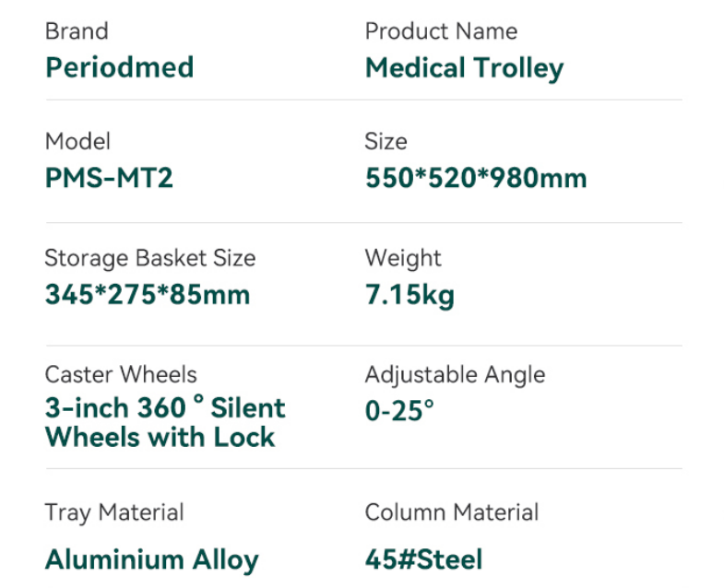
Task: Click the Product Name label
Action: tap(441, 31)
